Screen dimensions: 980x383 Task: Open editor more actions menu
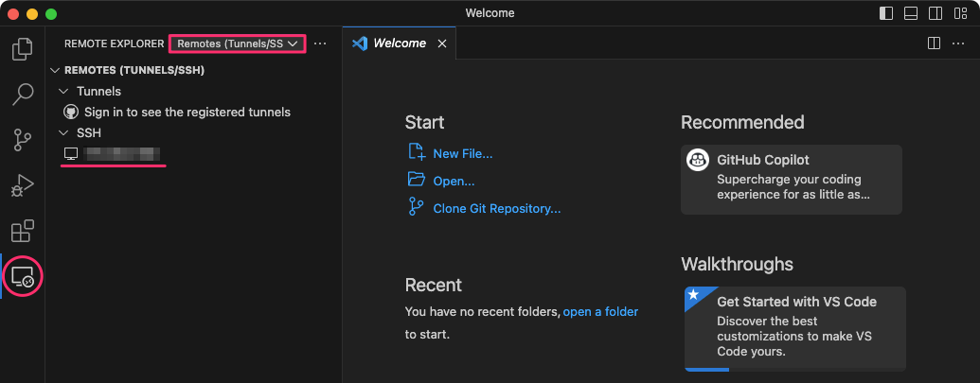pos(958,44)
